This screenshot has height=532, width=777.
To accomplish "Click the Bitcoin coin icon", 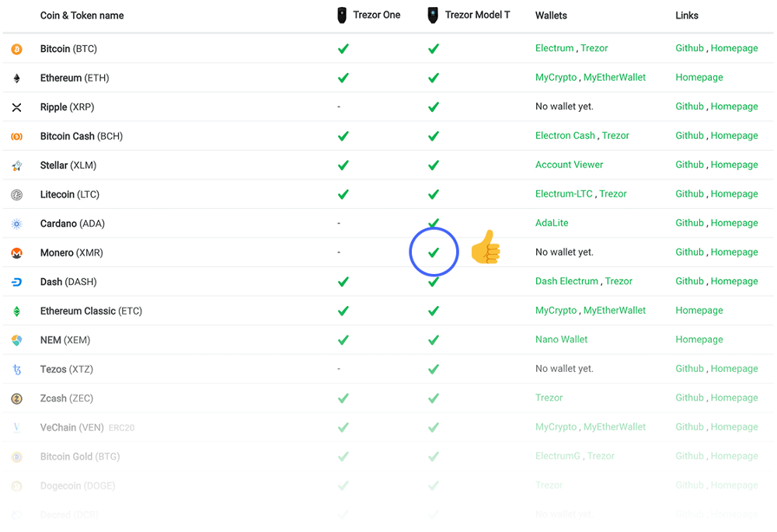I will (16, 49).
